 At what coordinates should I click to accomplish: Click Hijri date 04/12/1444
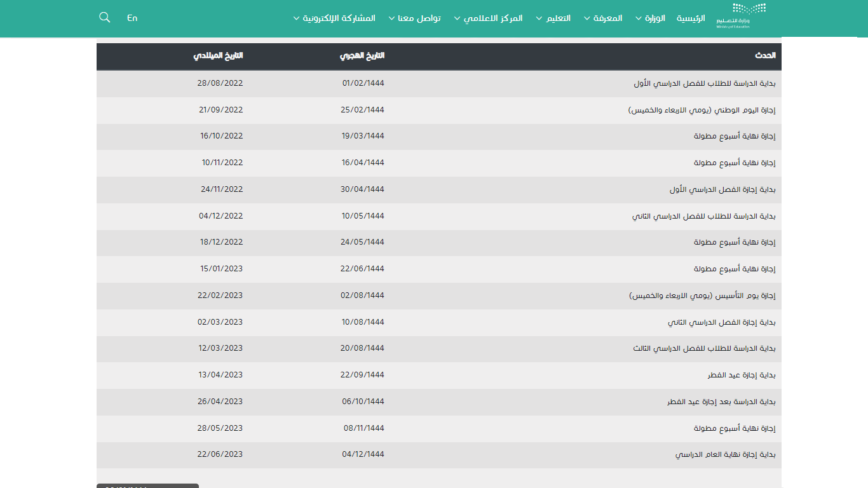point(363,454)
